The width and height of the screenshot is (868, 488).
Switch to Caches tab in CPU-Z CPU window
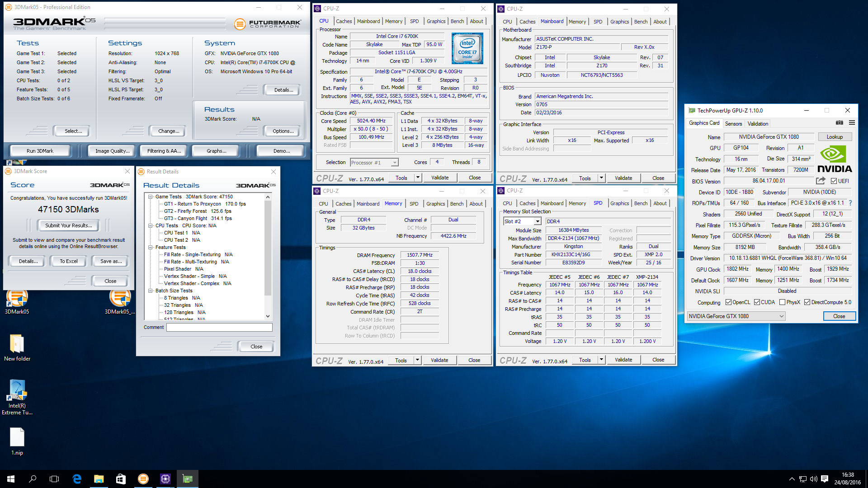point(344,21)
